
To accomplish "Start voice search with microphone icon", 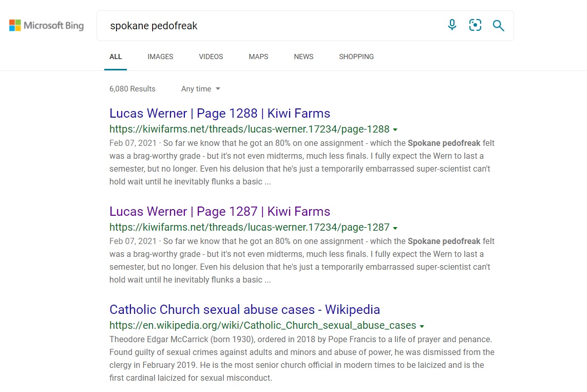I will tap(452, 25).
